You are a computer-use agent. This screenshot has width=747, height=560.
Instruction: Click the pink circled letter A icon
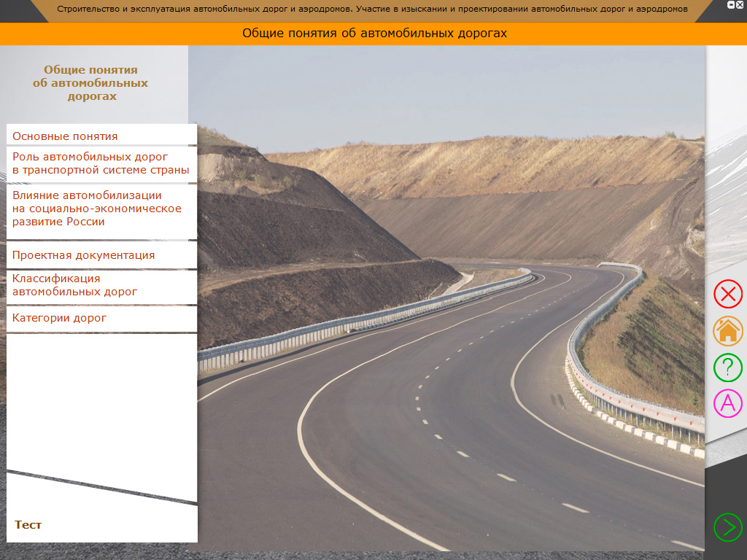coord(727,403)
